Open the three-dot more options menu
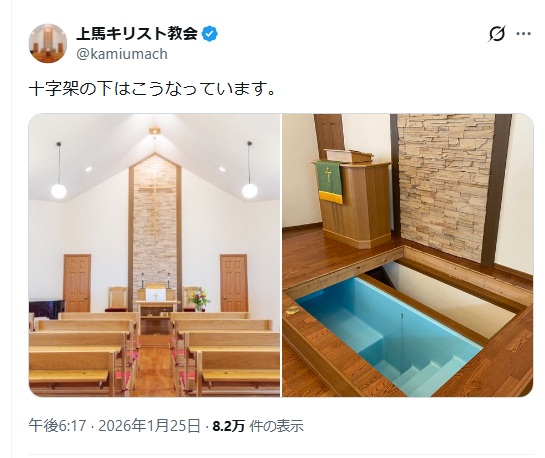 tap(523, 34)
